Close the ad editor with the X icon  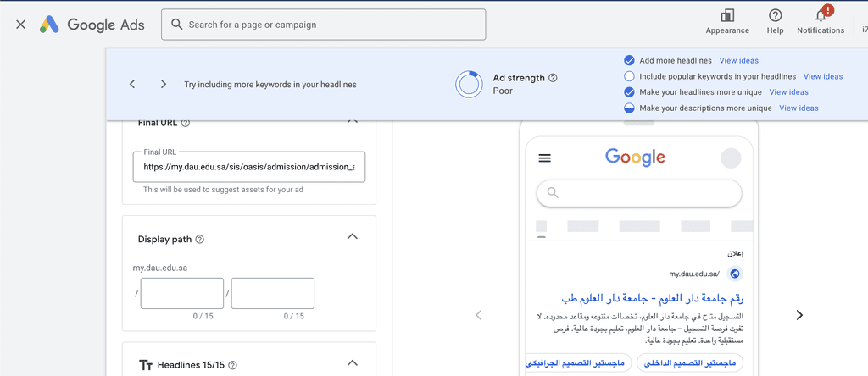tap(20, 25)
